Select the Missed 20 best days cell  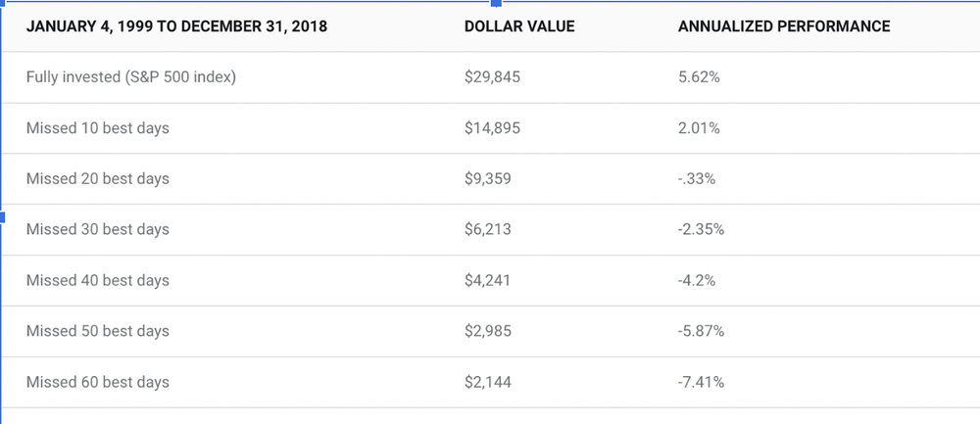pos(98,179)
